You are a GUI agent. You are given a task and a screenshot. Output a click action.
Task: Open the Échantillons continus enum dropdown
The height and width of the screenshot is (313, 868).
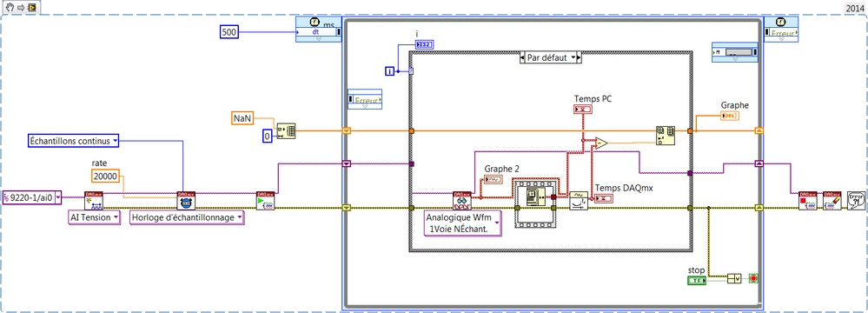[115, 141]
